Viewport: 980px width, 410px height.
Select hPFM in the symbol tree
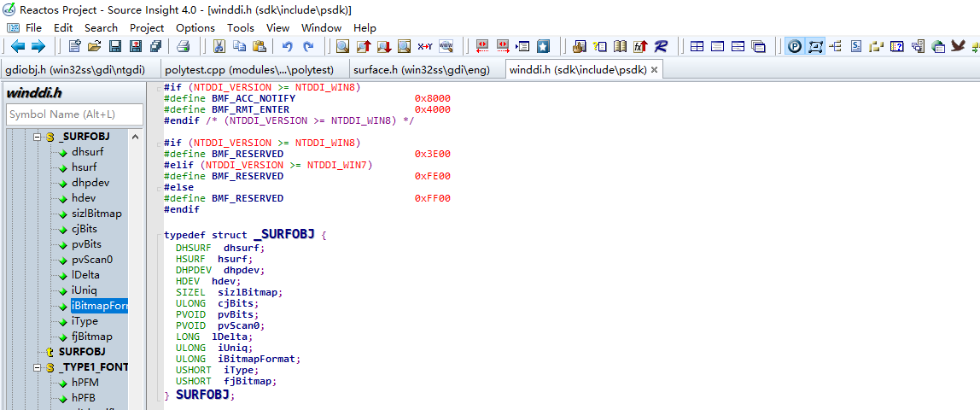[x=85, y=383]
